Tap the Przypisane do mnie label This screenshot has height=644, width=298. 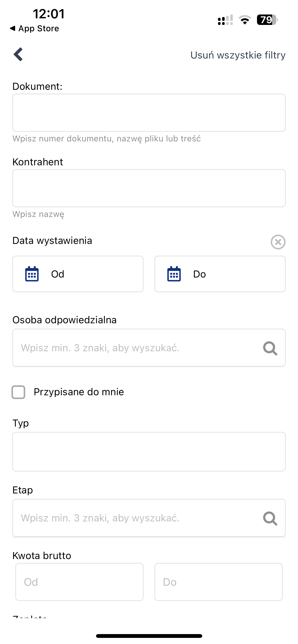[x=79, y=392]
